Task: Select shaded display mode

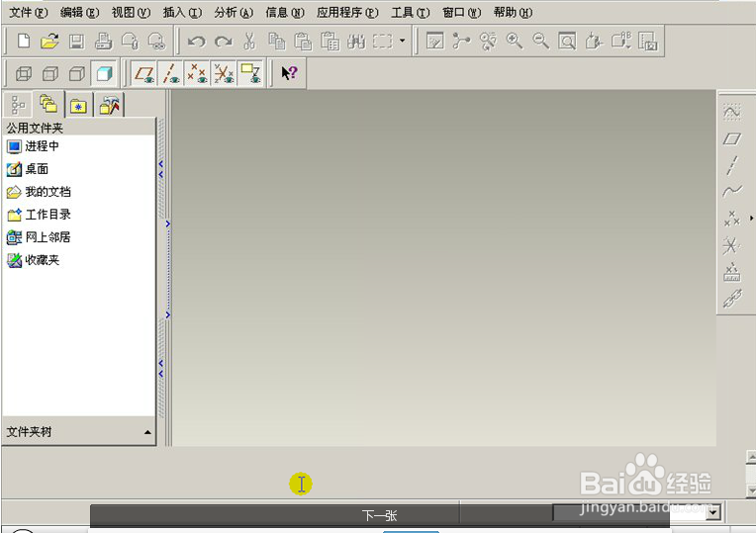Action: coord(104,74)
